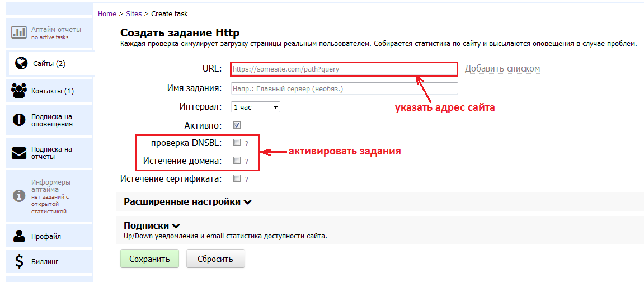This screenshot has width=644, height=282.
Task: Click the person icon for Профайл
Action: click(19, 237)
